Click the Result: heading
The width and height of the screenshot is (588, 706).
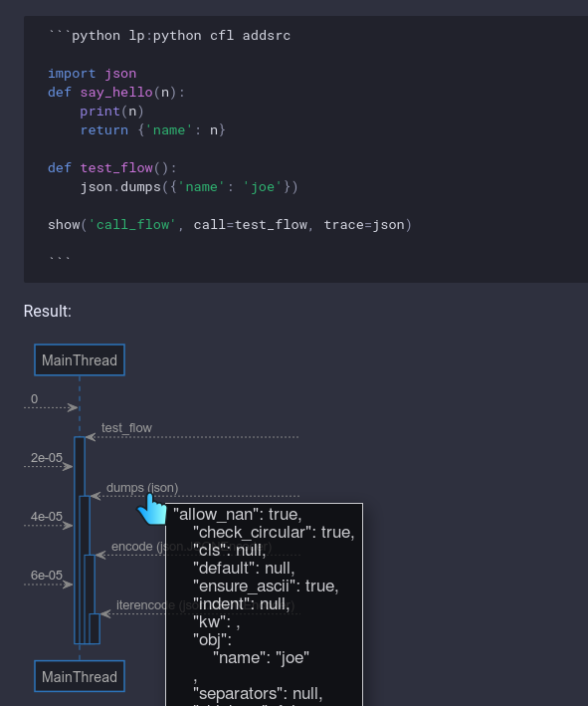pyautogui.click(x=47, y=311)
